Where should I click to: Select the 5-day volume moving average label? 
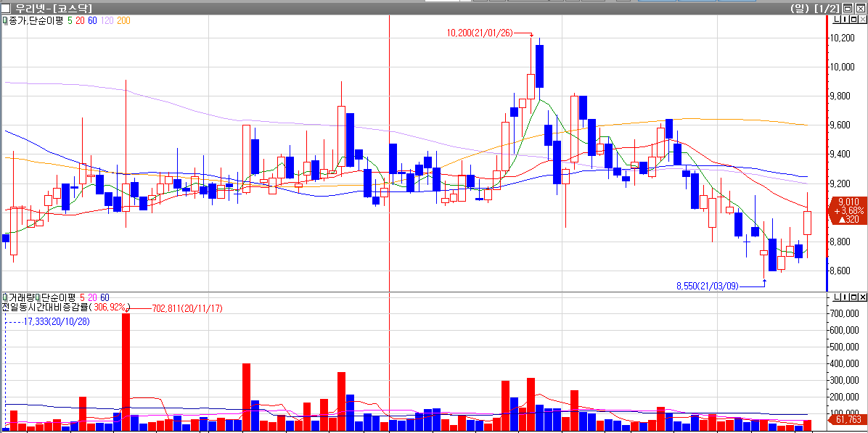(x=83, y=297)
